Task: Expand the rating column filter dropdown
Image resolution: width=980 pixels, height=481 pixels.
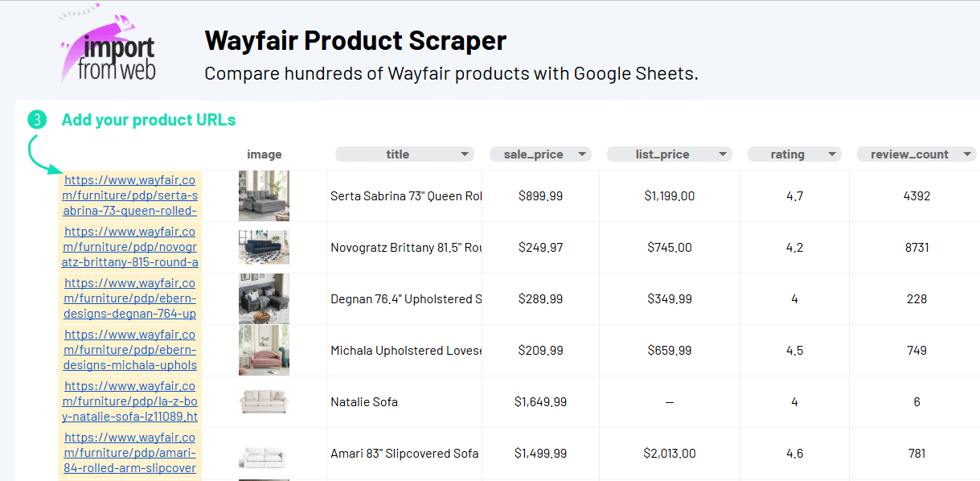Action: point(832,154)
